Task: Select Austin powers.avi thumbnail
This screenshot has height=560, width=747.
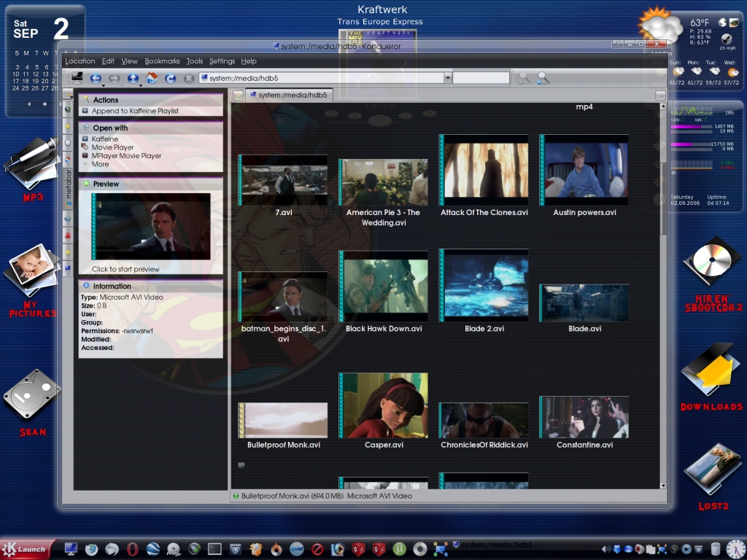Action: coord(584,170)
